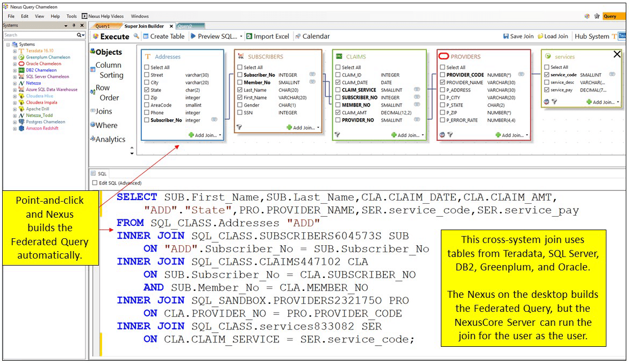Click the Execute button in toolbar
Viewport: 629px width, 364px height.
(x=111, y=37)
